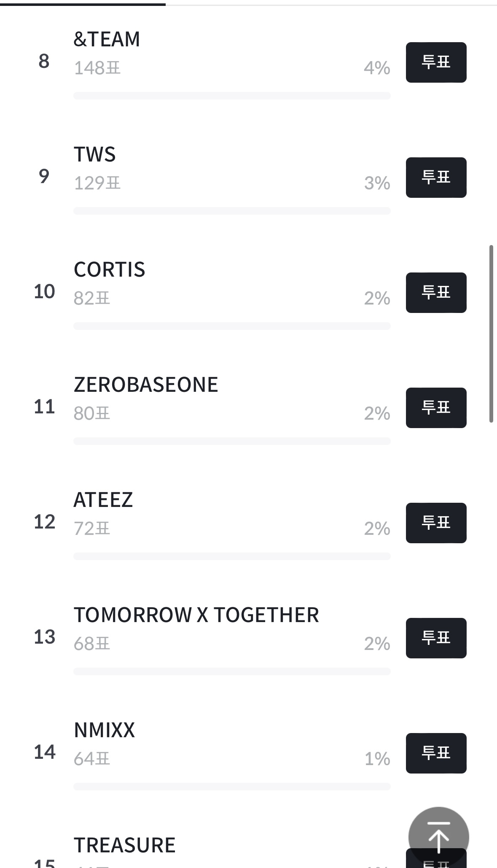Tap the scroll-to-top arrow icon
The width and height of the screenshot is (497, 868).
(438, 837)
